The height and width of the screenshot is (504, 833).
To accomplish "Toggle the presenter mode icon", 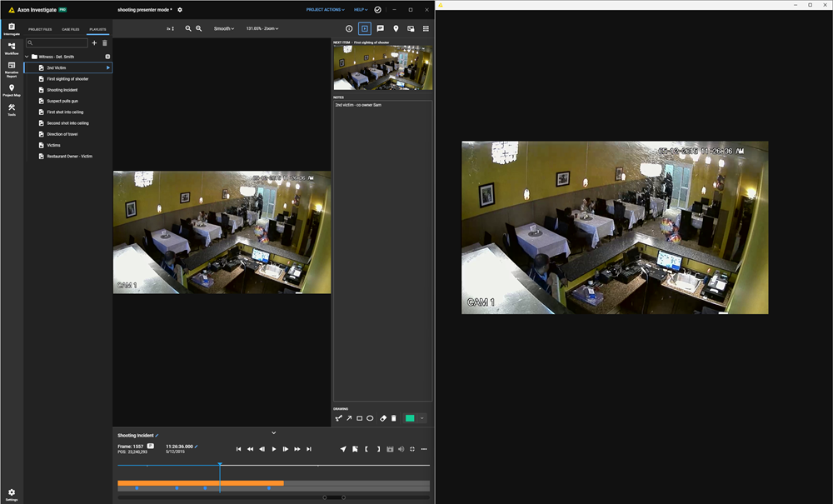I will pos(364,28).
